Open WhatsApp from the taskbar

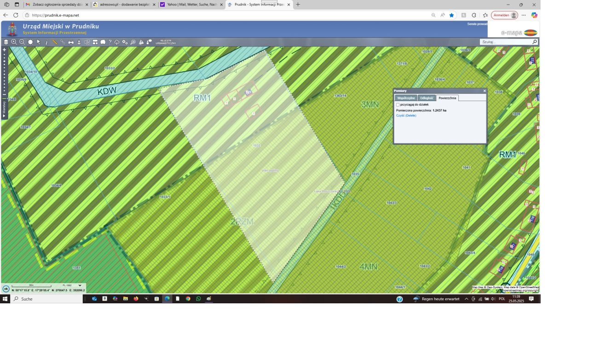pos(198,299)
